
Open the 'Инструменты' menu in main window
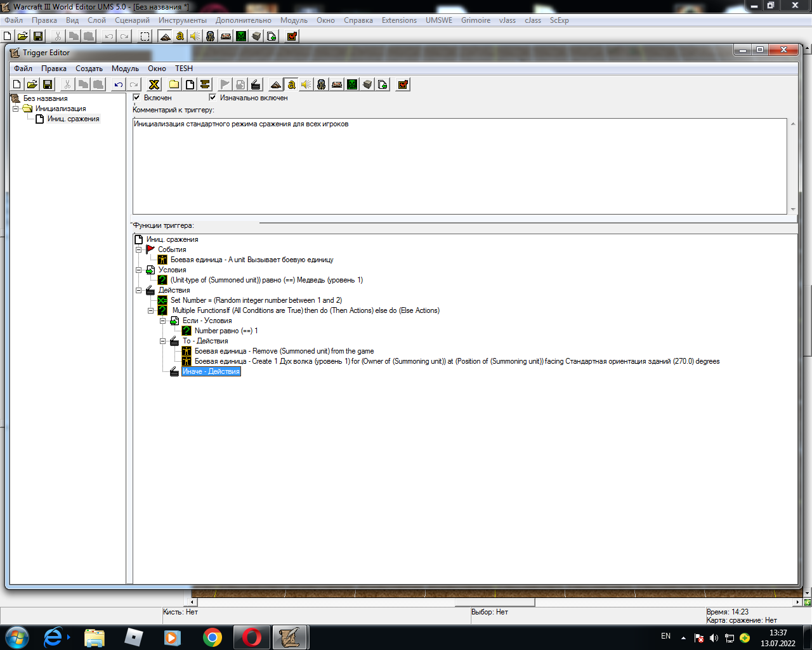[183, 20]
